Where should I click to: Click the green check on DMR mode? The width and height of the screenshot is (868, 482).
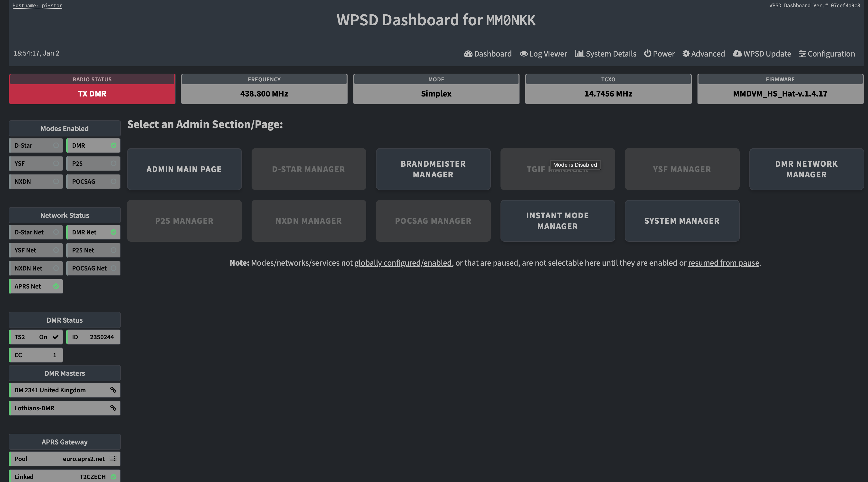113,145
